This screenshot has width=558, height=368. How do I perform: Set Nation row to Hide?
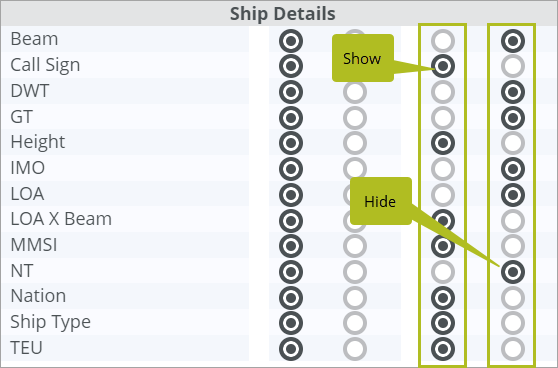click(x=513, y=298)
